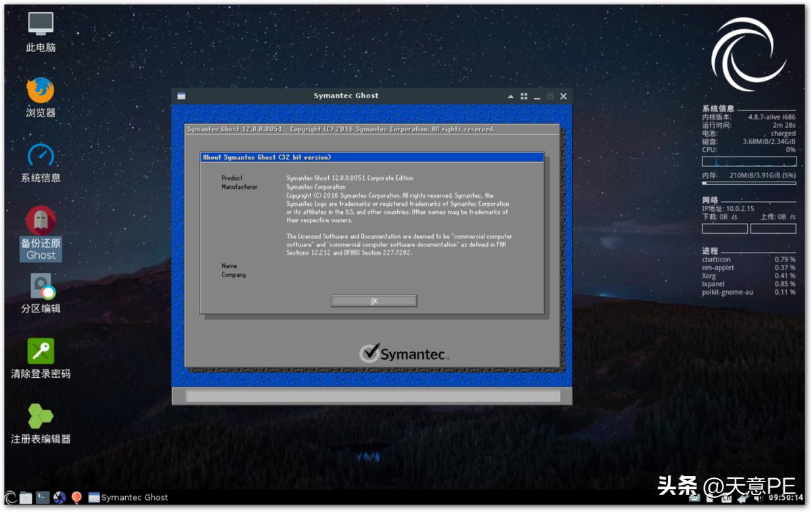Click the 内核版本 4.8.7-alive i686 value

click(771, 117)
